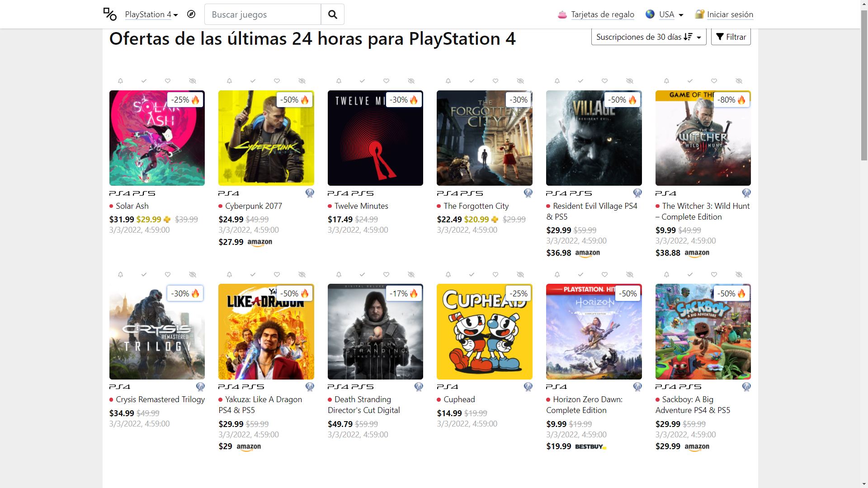868x488 pixels.
Task: Hide Solar Ash with the crossed-eye icon
Action: click(x=193, y=81)
